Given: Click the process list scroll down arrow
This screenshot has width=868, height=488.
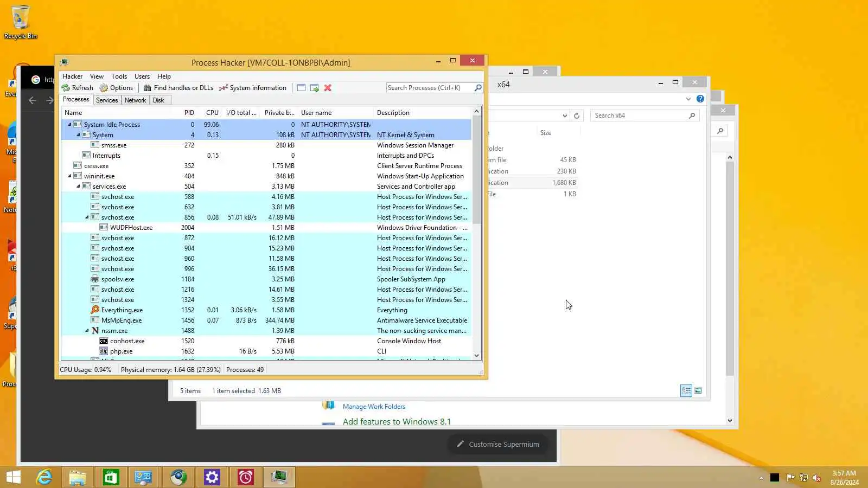Looking at the screenshot, I should pos(477,356).
